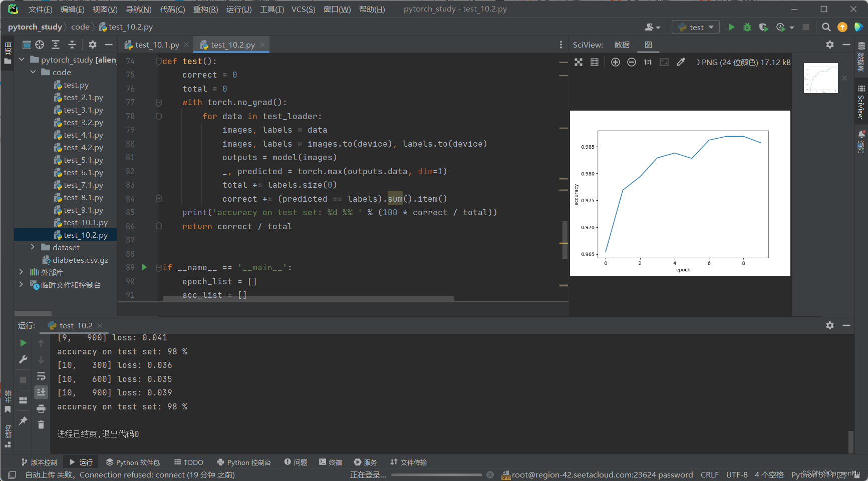Cancel the 正在登录 background task

pyautogui.click(x=490, y=474)
